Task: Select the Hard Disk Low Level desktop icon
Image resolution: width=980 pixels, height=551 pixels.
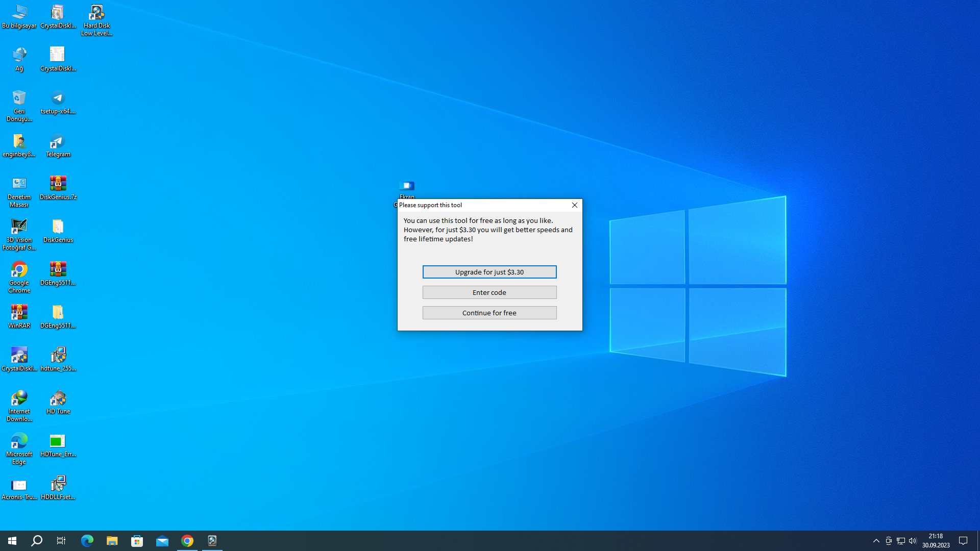Action: coord(96,20)
